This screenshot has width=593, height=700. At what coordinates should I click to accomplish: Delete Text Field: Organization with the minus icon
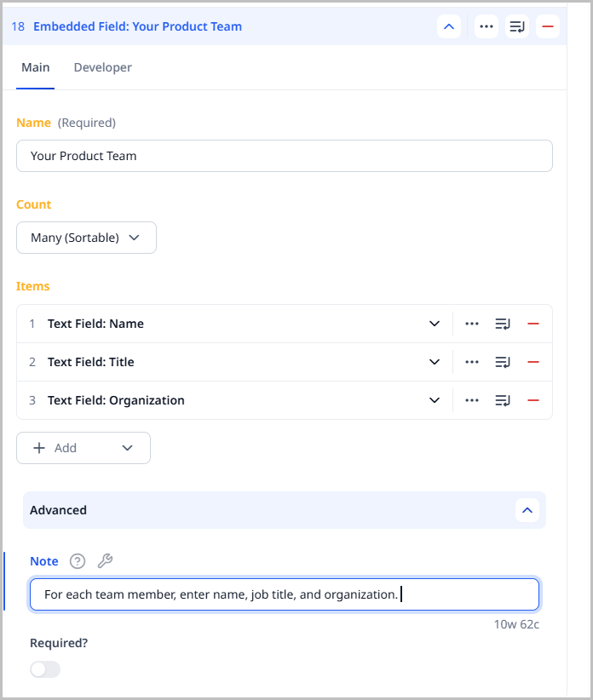533,399
